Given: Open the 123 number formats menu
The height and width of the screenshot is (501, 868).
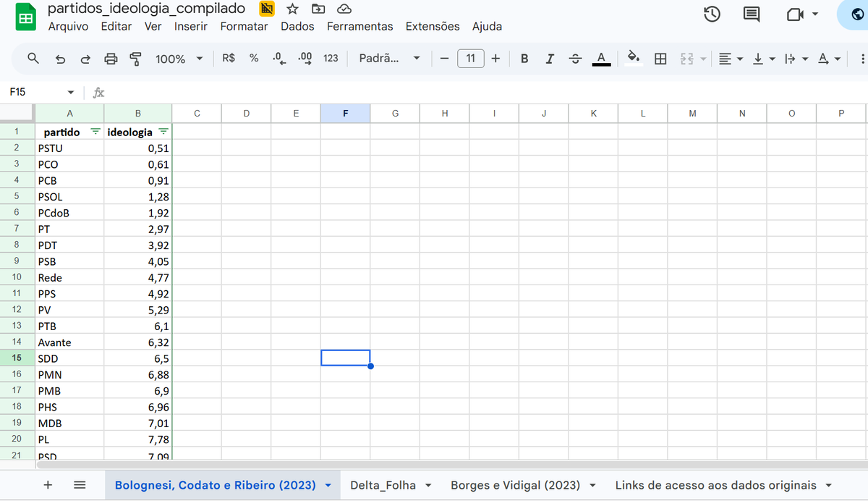Looking at the screenshot, I should (331, 58).
